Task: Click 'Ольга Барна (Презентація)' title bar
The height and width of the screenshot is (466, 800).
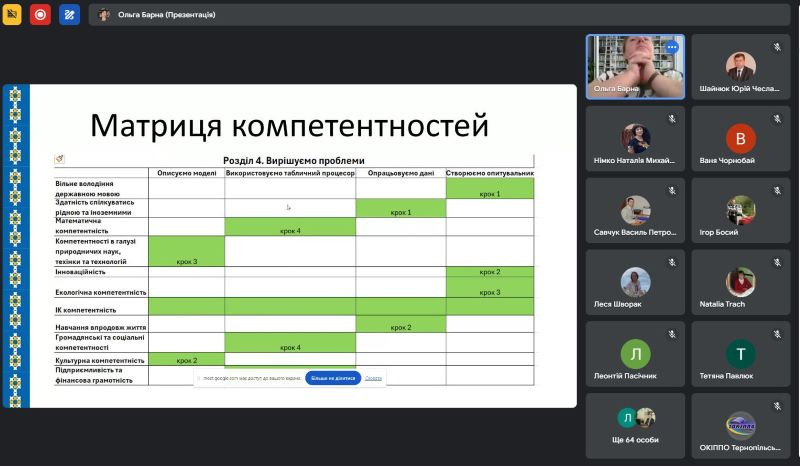Action: (439, 15)
